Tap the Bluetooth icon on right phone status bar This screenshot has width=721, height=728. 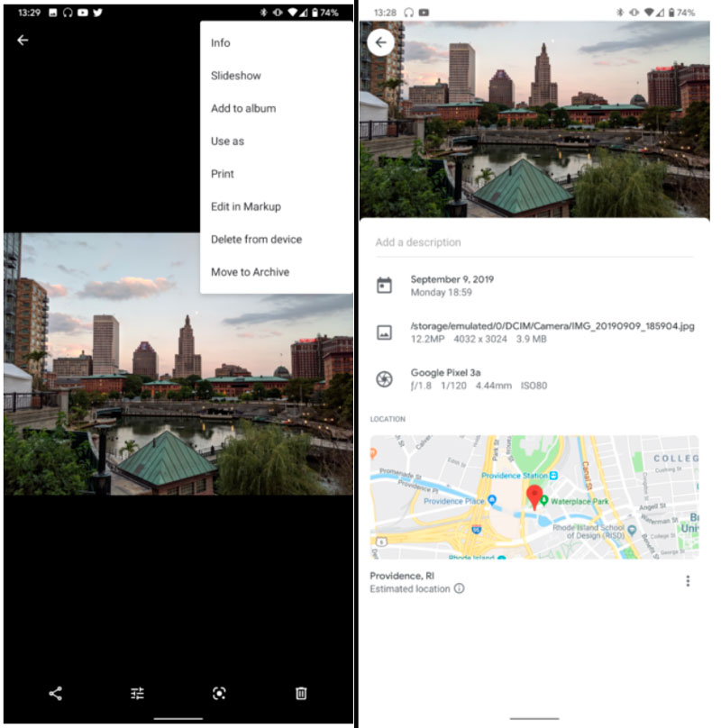coord(620,13)
